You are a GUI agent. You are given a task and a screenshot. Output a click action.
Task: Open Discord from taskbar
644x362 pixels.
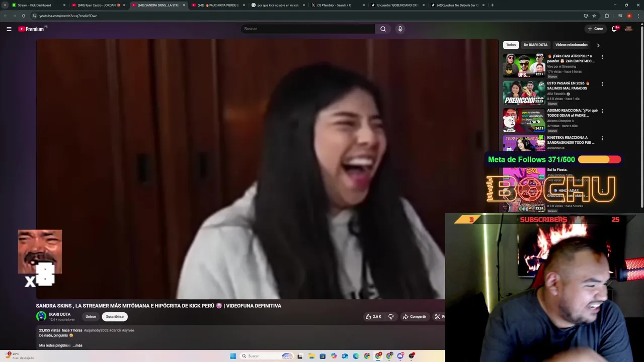tap(400, 356)
